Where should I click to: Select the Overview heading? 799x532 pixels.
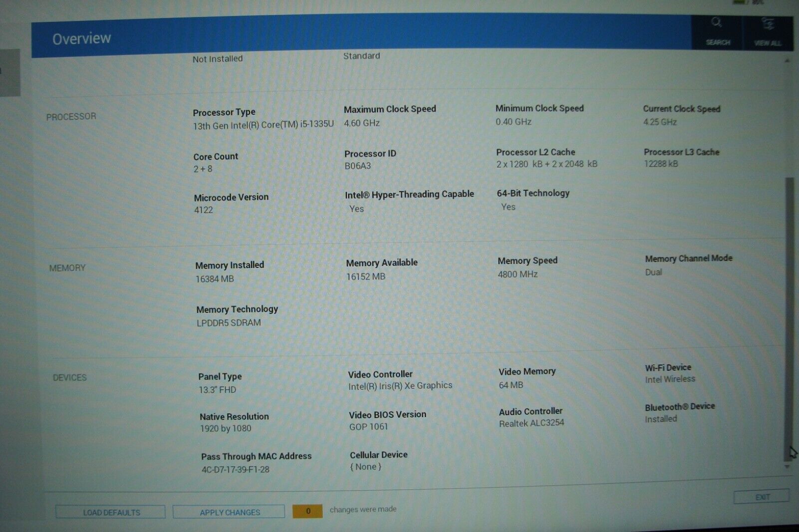pyautogui.click(x=81, y=38)
